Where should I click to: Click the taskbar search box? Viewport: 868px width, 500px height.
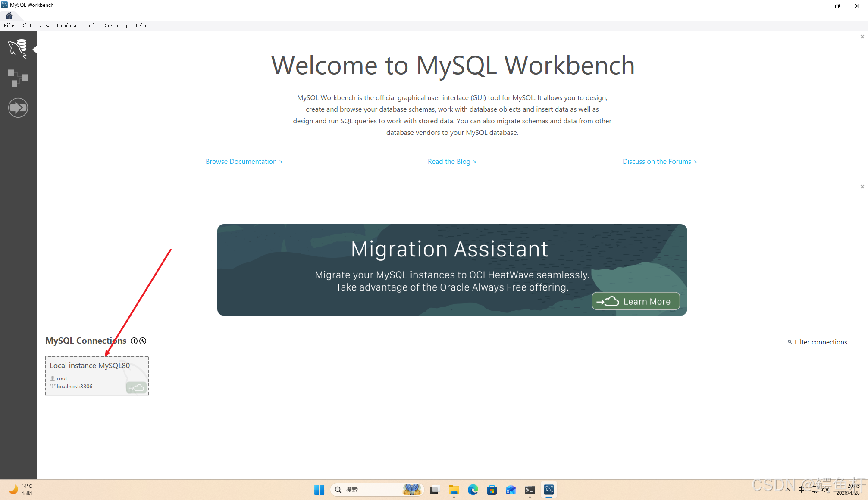tap(377, 490)
